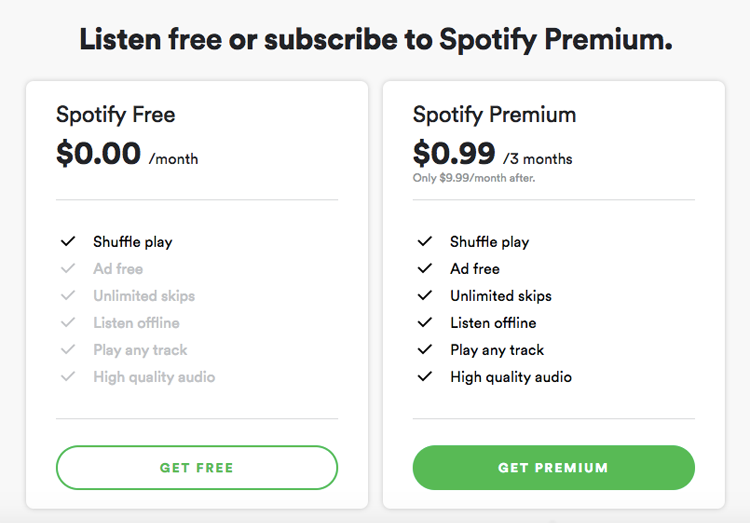Click greyed Unlimited skips checkmark in Free plan
The height and width of the screenshot is (523, 750).
coord(68,296)
